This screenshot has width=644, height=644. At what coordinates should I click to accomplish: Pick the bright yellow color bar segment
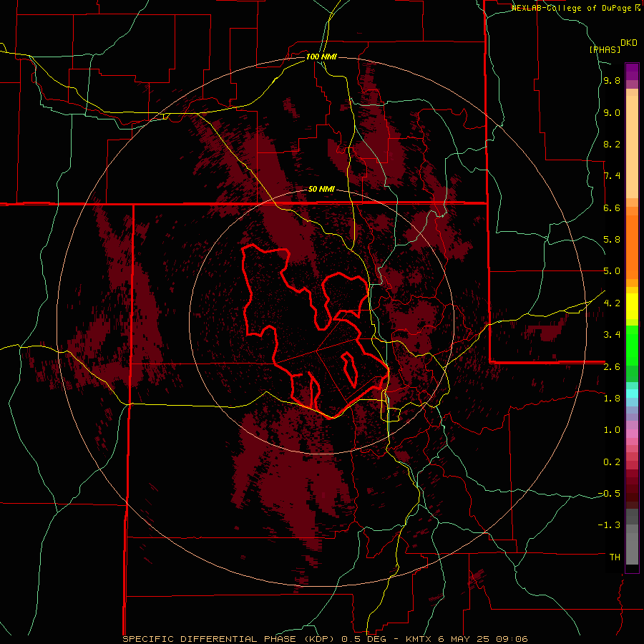632,306
